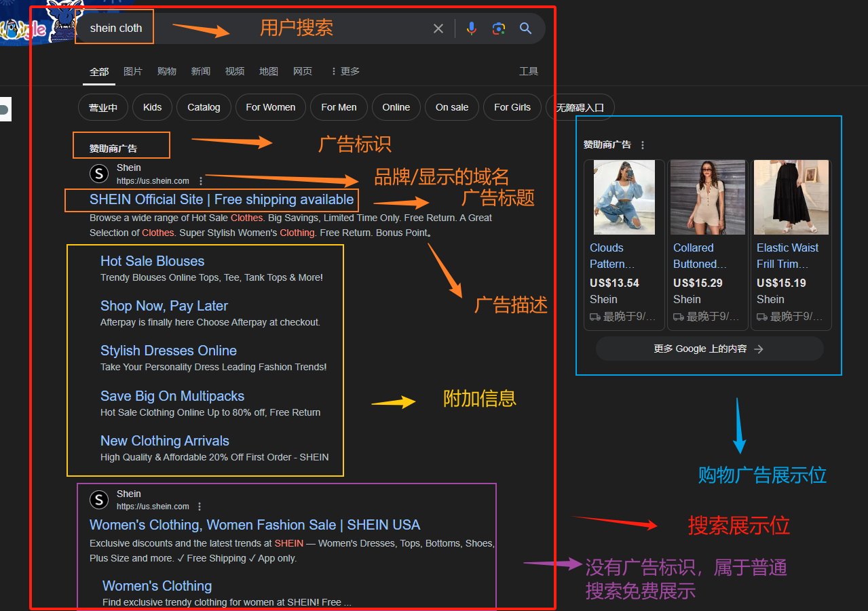
Task: Switch to the 图片 tab
Action: click(133, 71)
